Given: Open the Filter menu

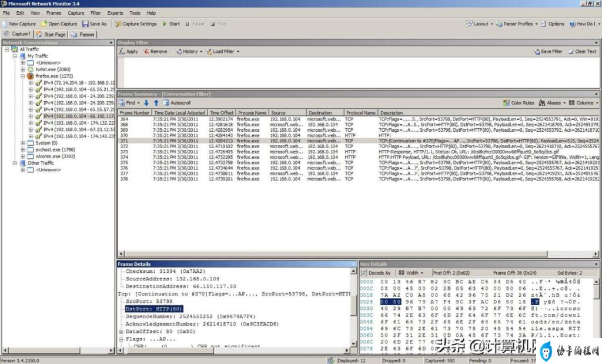Looking at the screenshot, I should coord(96,13).
